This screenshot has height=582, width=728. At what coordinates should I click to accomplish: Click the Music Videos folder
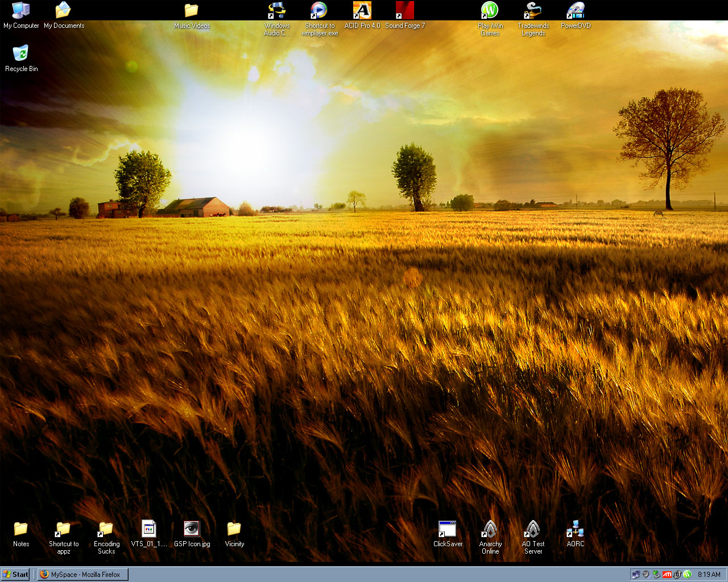(x=192, y=11)
